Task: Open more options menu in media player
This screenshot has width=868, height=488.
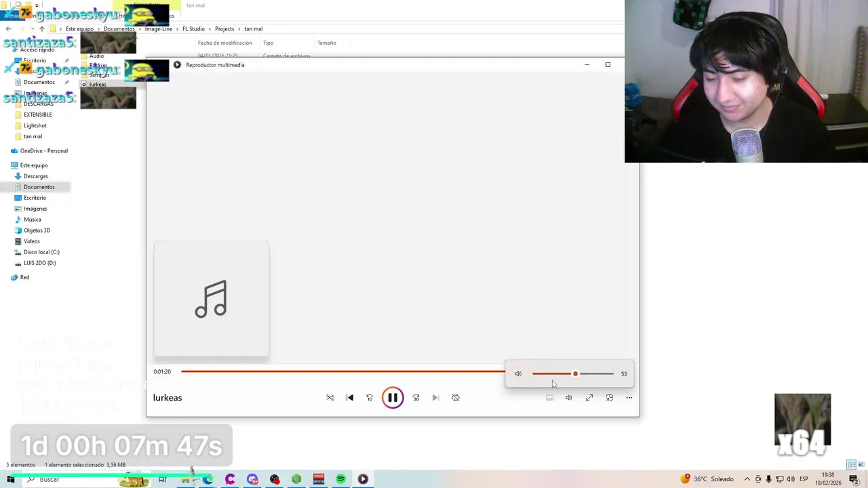Action: [629, 398]
